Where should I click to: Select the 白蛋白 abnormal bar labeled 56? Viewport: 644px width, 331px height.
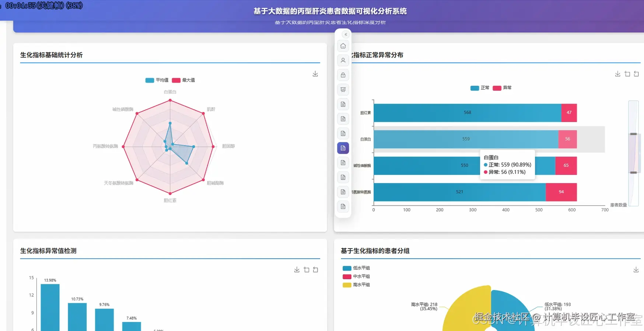click(x=568, y=139)
